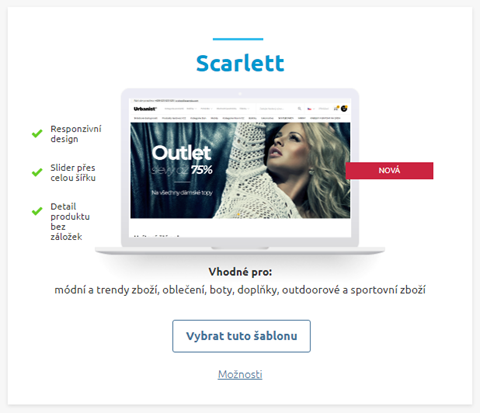Click the search field in the preview header
Image resolution: width=480 pixels, height=413 pixels.
pos(280,109)
